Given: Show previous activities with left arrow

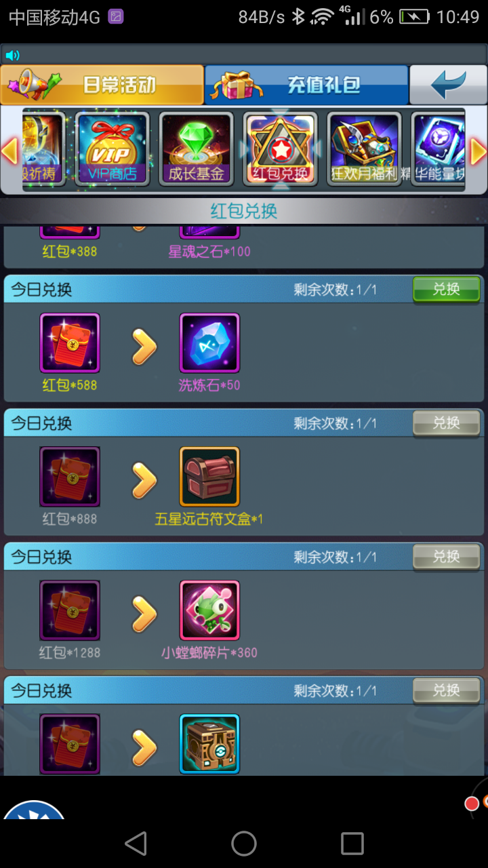Looking at the screenshot, I should point(9,152).
